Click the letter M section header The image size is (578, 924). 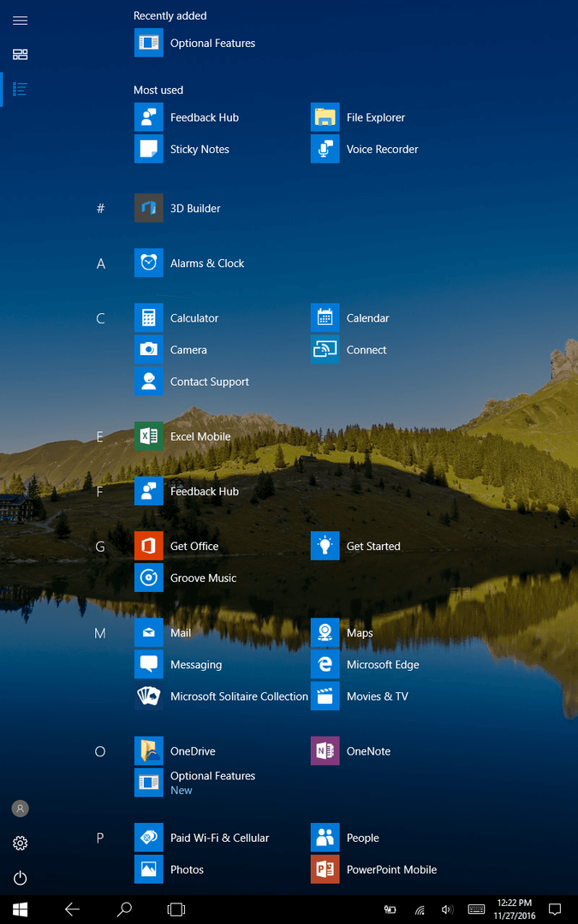tap(100, 633)
